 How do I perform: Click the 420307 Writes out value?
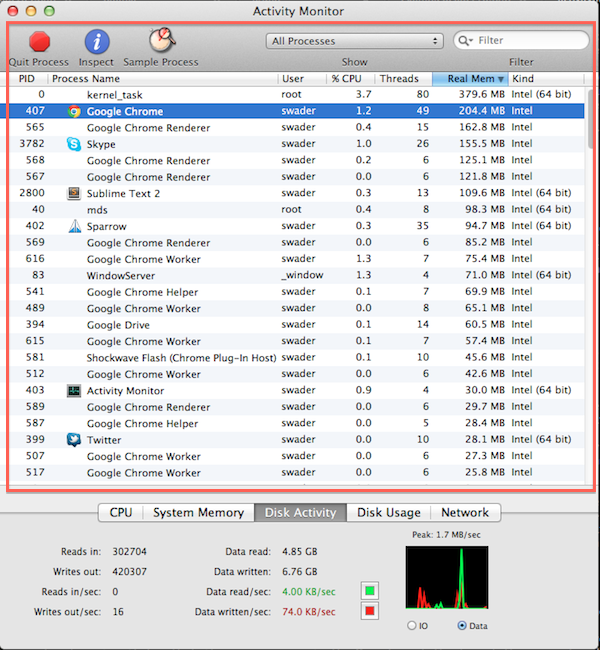(x=129, y=572)
